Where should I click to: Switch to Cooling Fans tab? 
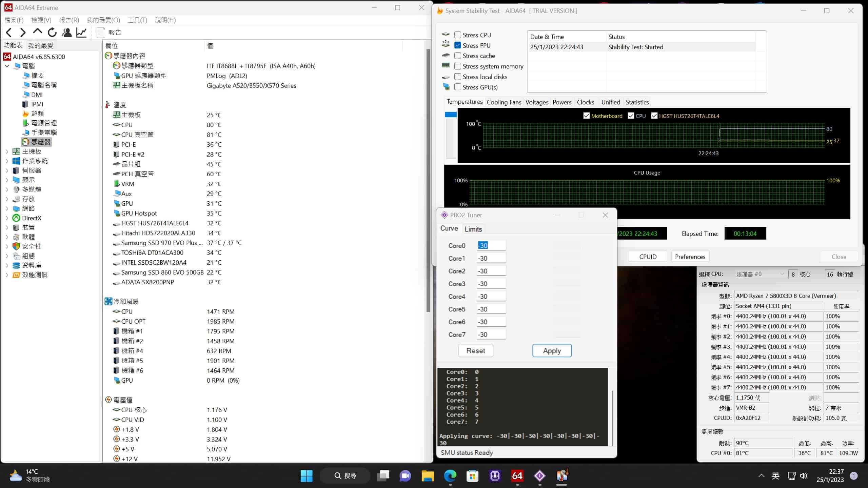504,102
